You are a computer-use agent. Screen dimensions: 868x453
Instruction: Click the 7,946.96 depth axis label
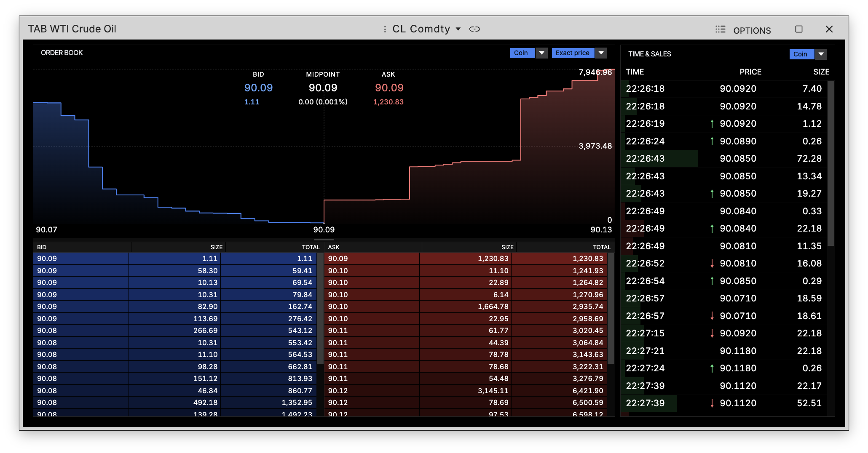(595, 72)
